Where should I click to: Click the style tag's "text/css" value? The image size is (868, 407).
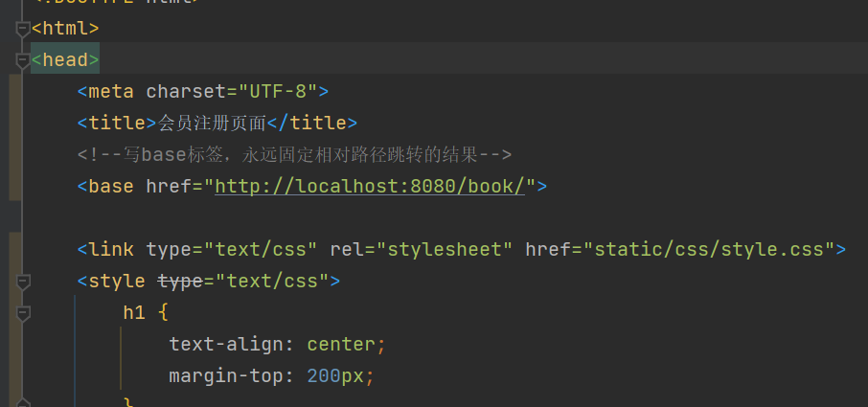[x=272, y=282]
